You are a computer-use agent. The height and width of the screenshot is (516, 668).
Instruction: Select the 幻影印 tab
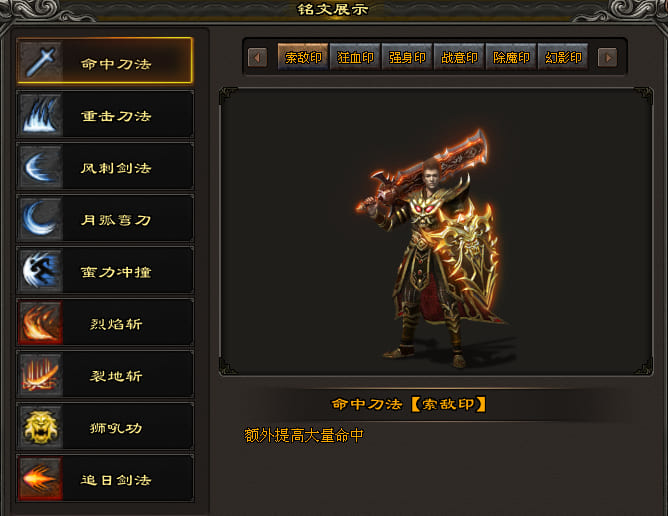563,57
